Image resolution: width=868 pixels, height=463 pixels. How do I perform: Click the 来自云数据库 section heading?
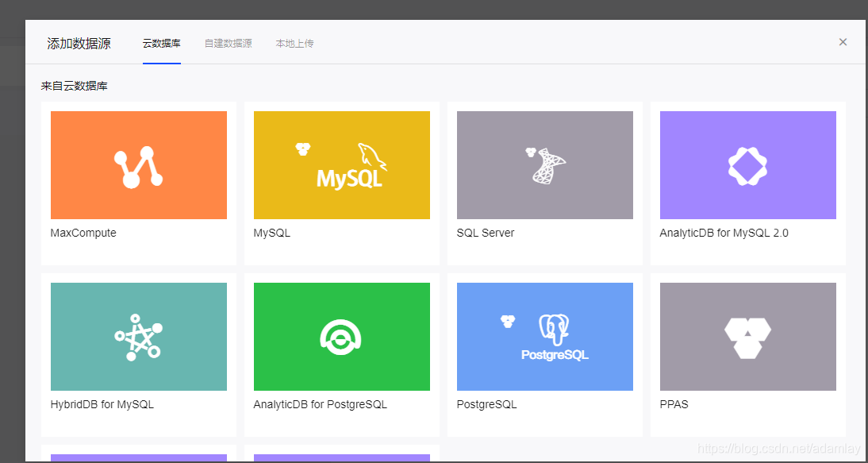(x=74, y=87)
